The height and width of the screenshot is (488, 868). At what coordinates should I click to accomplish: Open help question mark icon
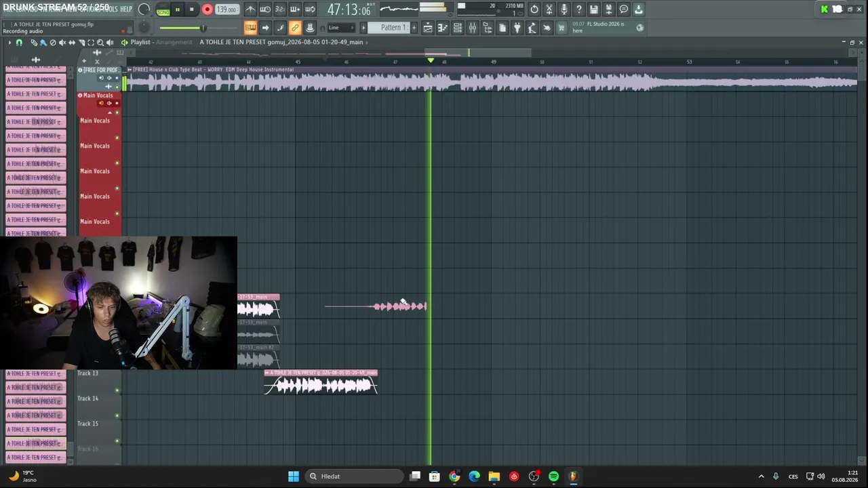[579, 9]
